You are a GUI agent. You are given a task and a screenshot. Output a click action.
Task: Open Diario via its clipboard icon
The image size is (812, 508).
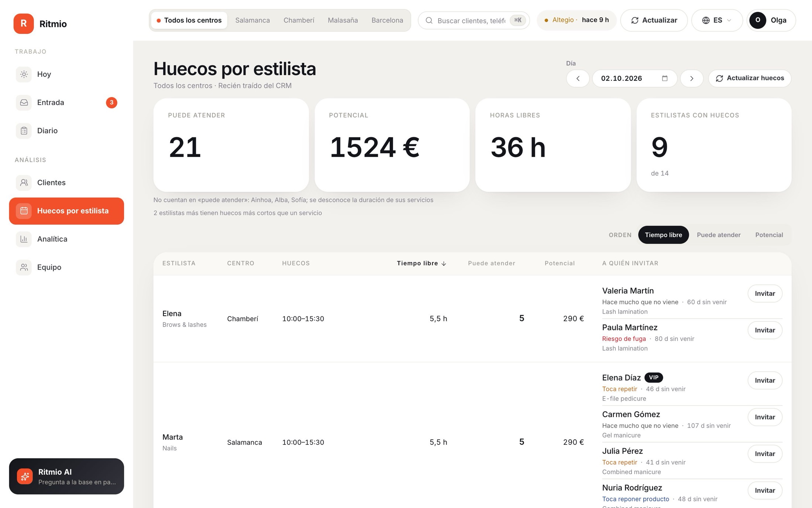click(x=24, y=131)
